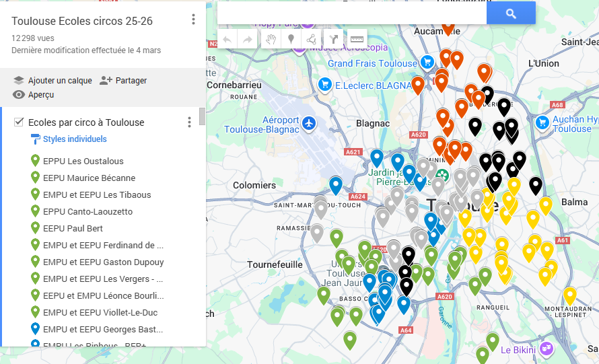Select the add marker tool
This screenshot has height=364, width=599.
click(291, 39)
